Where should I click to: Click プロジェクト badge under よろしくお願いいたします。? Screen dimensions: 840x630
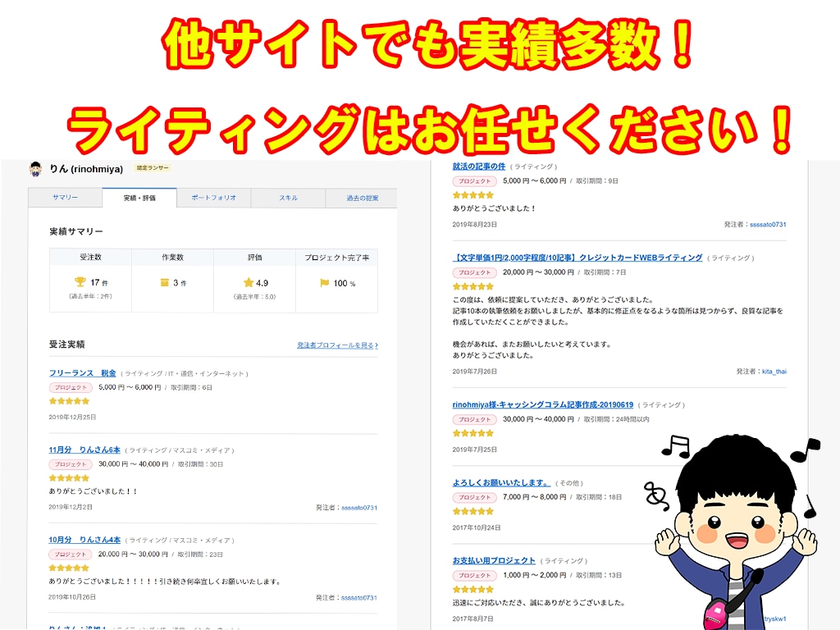point(475,497)
